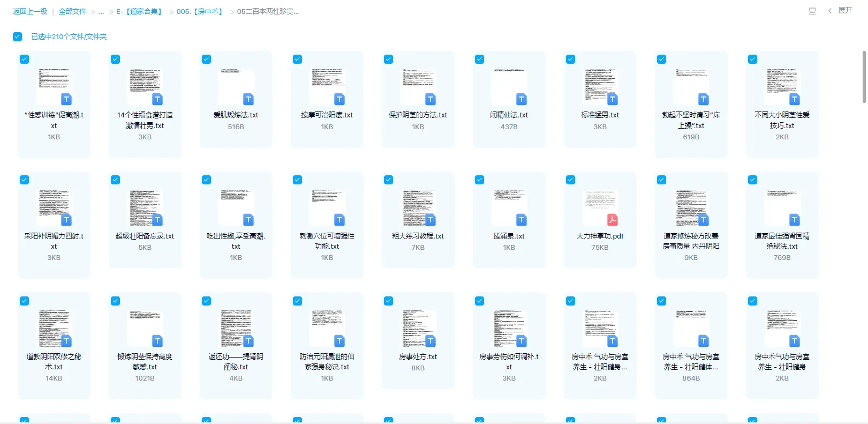Deselect the 超级壮阳备忘录.txt checkbox
The height and width of the screenshot is (424, 868).
[115, 180]
